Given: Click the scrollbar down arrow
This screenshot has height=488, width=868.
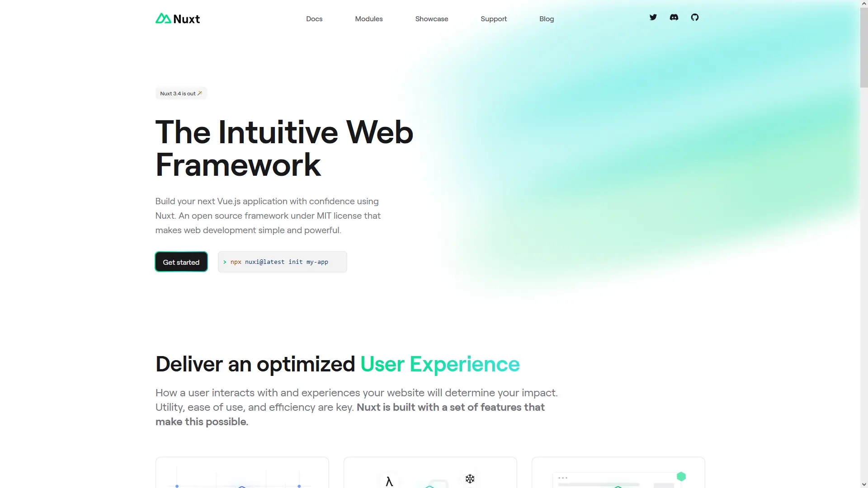Looking at the screenshot, I should 864,484.
